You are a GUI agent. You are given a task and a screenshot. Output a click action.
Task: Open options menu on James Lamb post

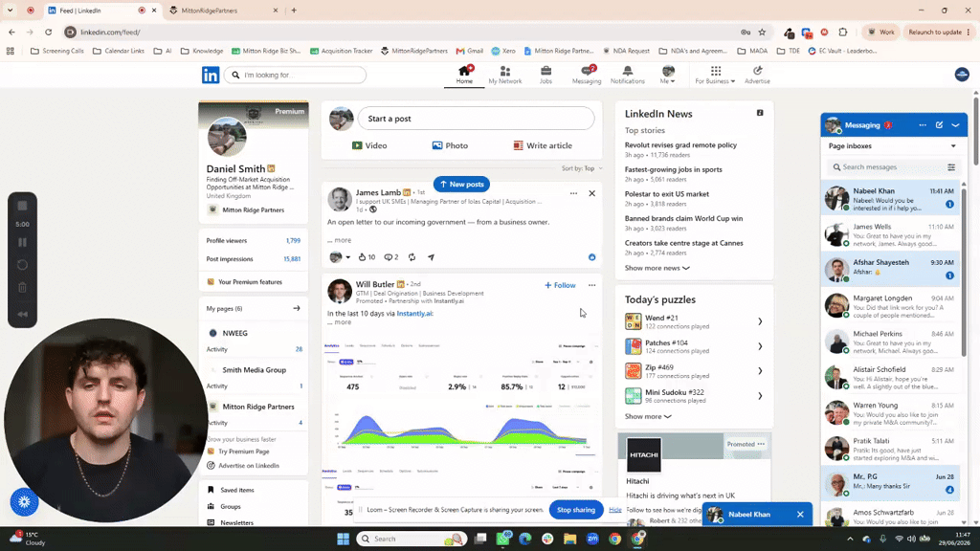[574, 193]
